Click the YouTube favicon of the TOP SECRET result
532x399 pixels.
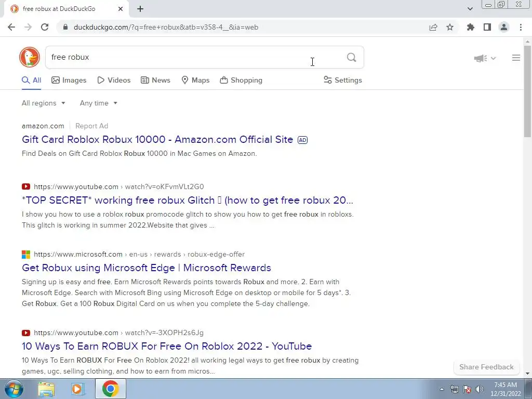coord(26,187)
